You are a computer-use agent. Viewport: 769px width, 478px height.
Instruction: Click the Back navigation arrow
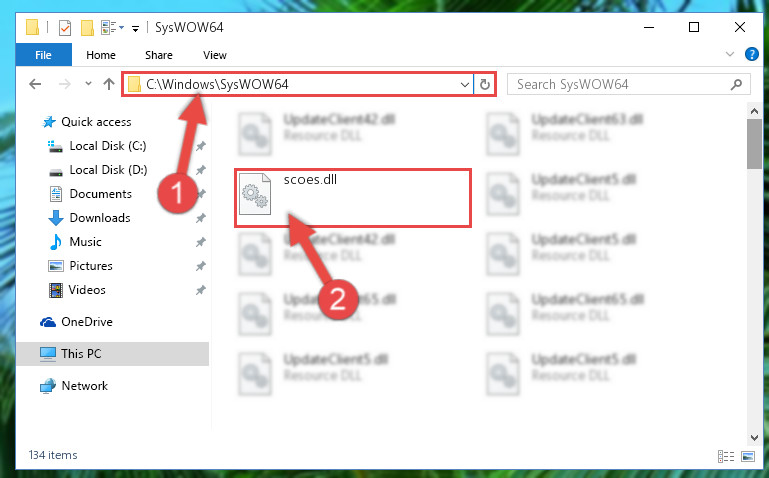point(35,84)
